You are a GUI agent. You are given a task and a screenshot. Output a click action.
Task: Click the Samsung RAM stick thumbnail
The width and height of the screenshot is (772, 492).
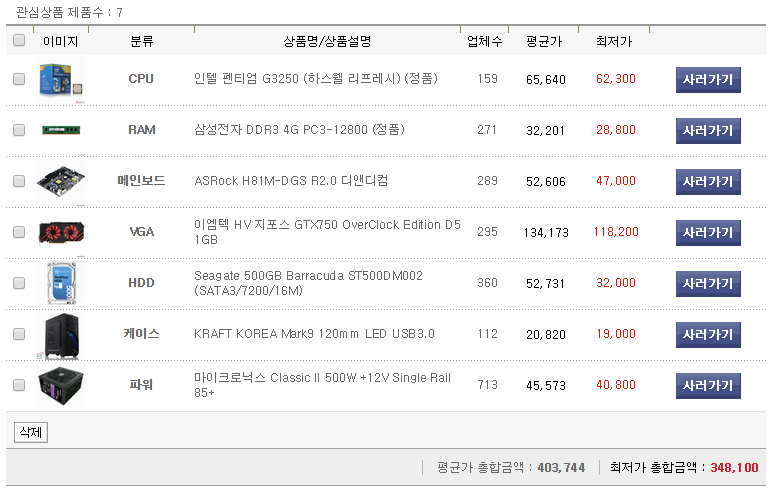(60, 130)
